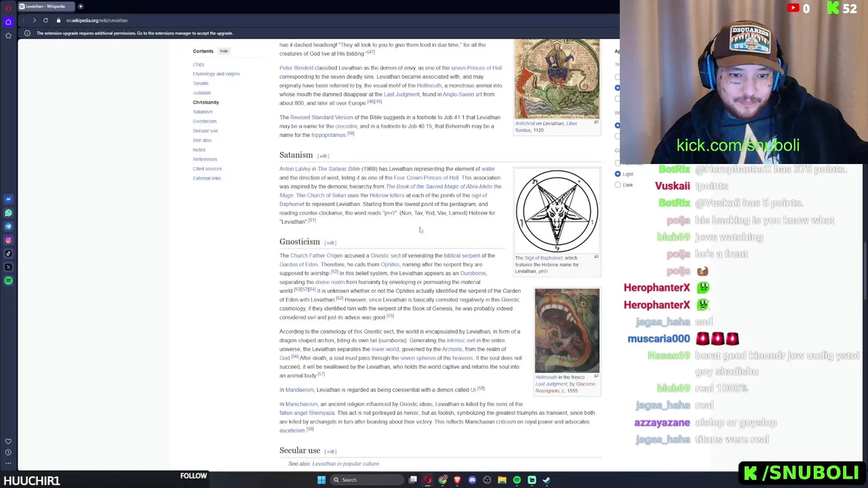Open bookmarks star in Opera sidebar
Image resolution: width=868 pixels, height=488 pixels.
click(x=8, y=35)
